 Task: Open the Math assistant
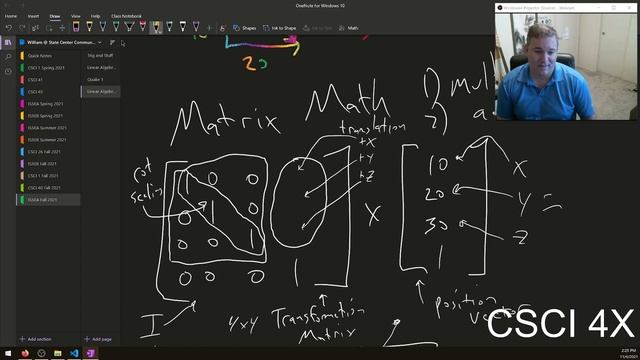[349, 28]
